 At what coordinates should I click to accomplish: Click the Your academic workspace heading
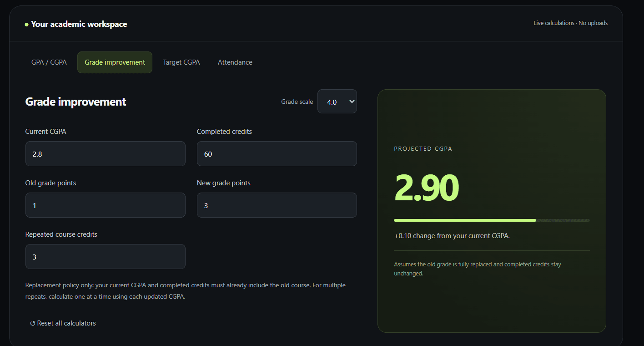point(79,24)
